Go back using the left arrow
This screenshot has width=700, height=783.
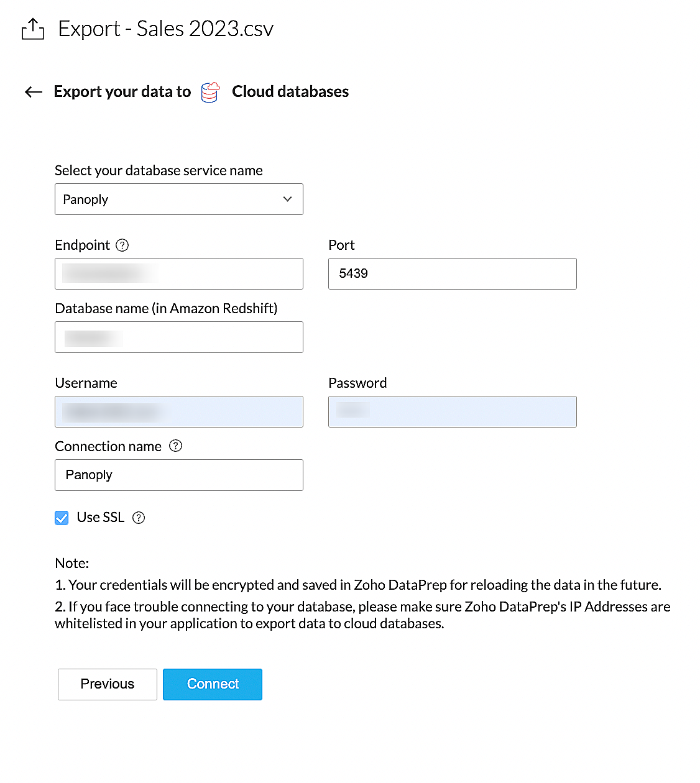coord(34,92)
